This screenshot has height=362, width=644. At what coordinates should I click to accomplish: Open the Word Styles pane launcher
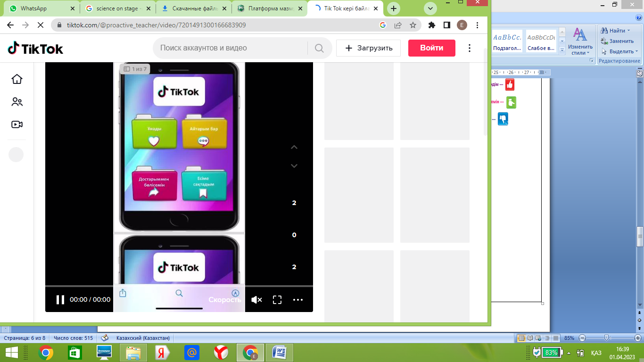(x=591, y=61)
